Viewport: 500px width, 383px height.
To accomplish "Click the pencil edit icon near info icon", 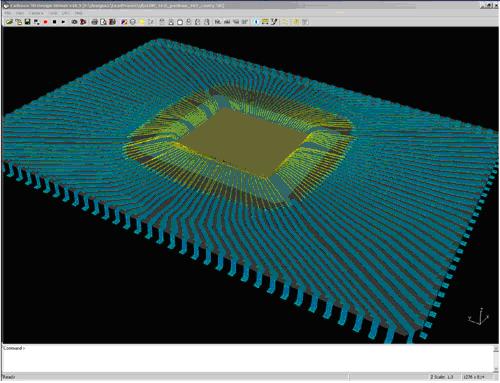I will (x=274, y=22).
